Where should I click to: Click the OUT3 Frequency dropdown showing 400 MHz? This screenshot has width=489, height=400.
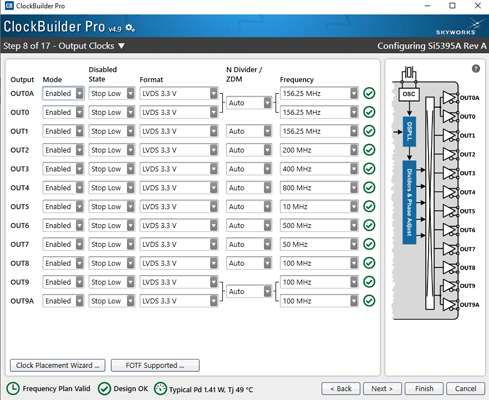[319, 169]
